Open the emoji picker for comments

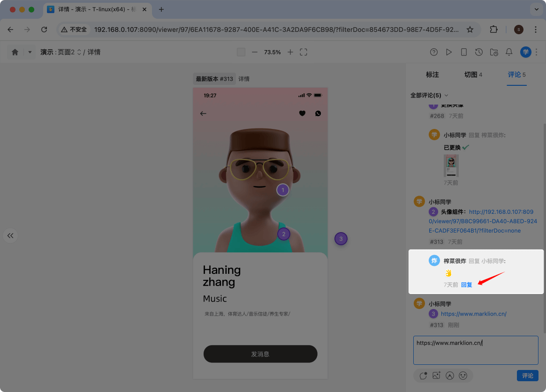(x=463, y=376)
